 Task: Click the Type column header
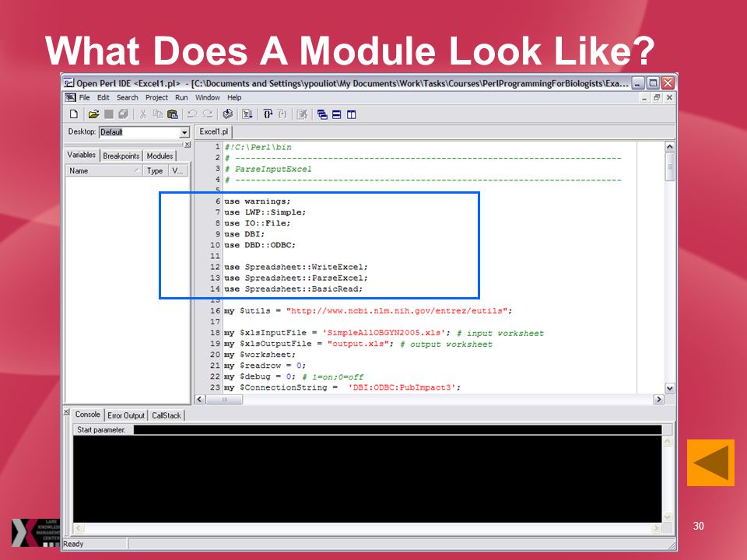156,170
